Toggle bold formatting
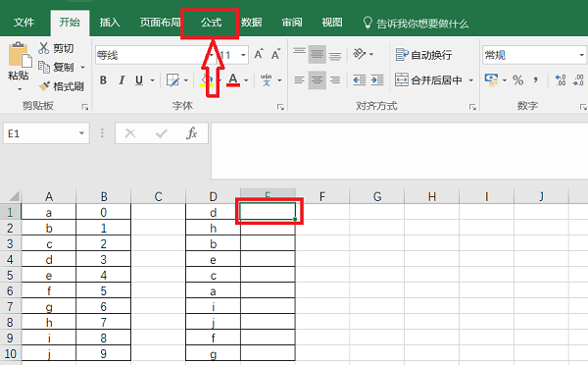 click(x=103, y=80)
